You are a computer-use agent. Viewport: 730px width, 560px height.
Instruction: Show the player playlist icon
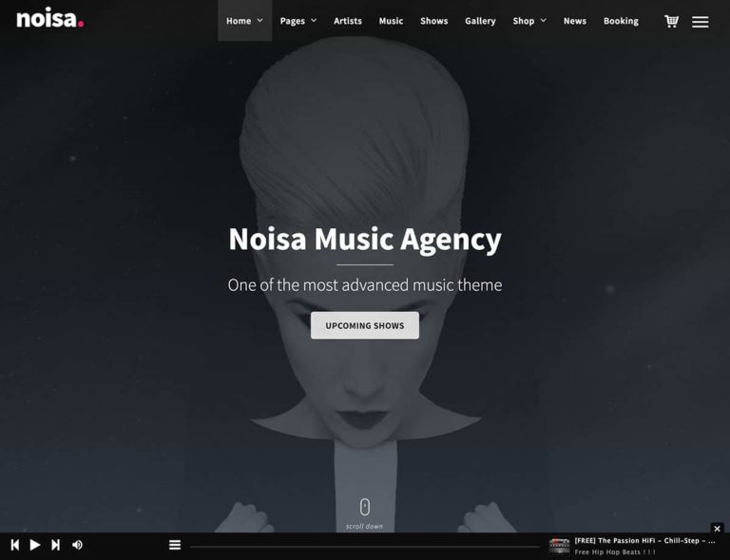coord(175,545)
